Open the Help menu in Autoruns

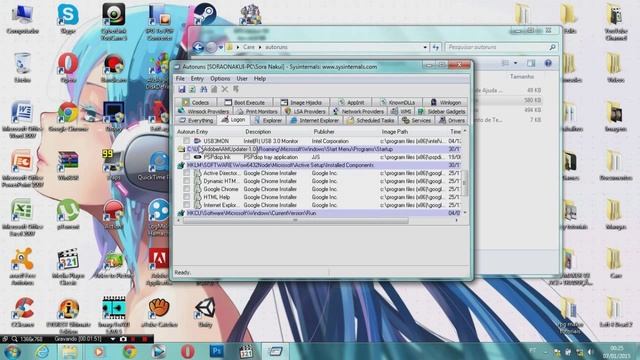coord(260,78)
